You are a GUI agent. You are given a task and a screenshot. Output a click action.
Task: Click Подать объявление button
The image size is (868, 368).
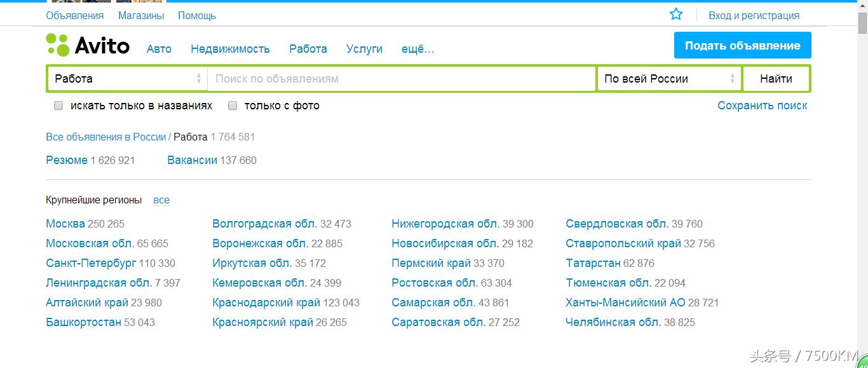(x=742, y=45)
